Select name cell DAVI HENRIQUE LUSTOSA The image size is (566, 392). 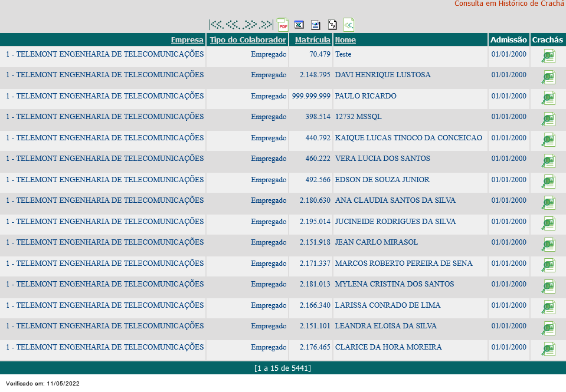pos(382,75)
